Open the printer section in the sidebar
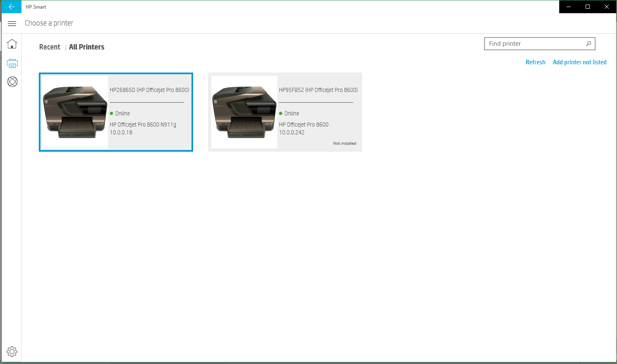The width and height of the screenshot is (617, 364). click(12, 63)
